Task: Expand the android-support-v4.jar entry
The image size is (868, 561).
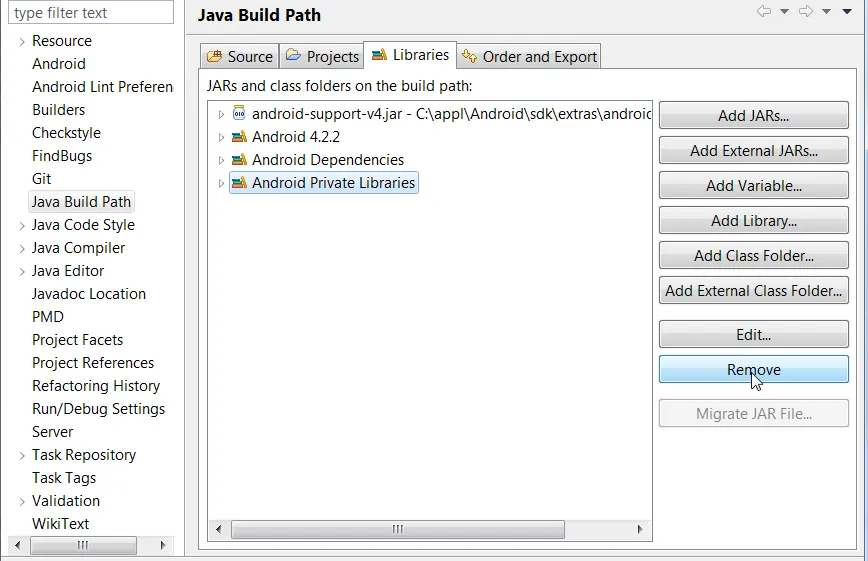Action: [221, 114]
